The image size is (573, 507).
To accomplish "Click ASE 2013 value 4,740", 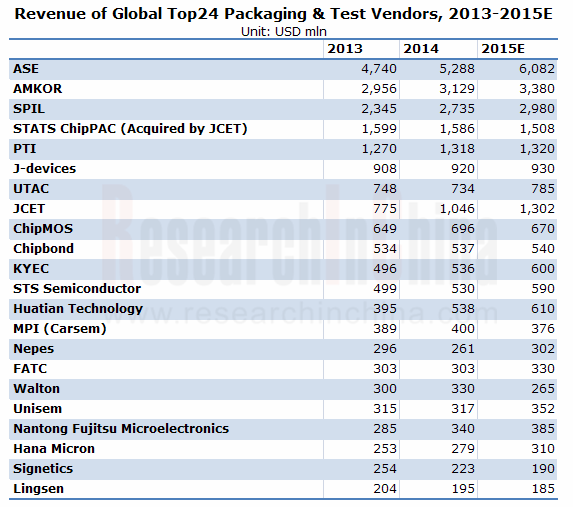I will 379,69.
